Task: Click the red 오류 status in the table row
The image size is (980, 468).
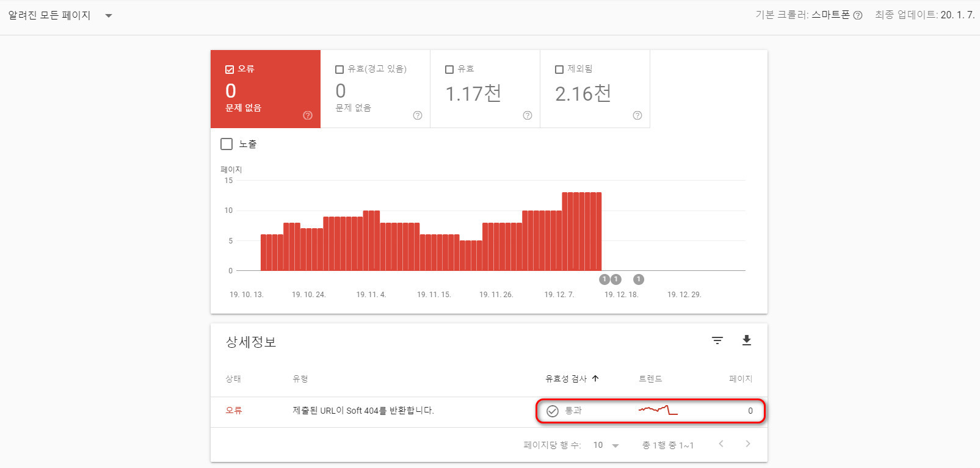Action: [x=234, y=411]
